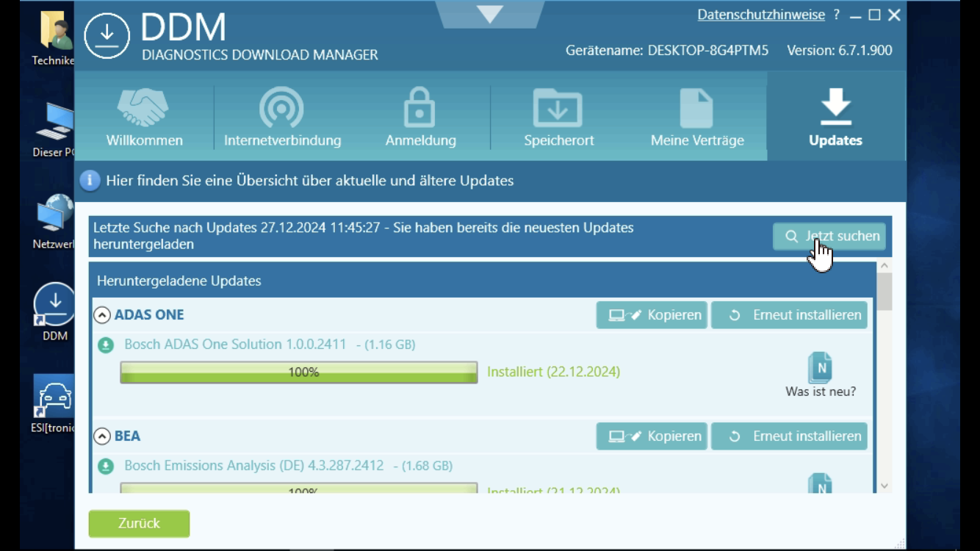This screenshot has height=551, width=980.
Task: Click Erneut installieren for BEA
Action: click(789, 436)
